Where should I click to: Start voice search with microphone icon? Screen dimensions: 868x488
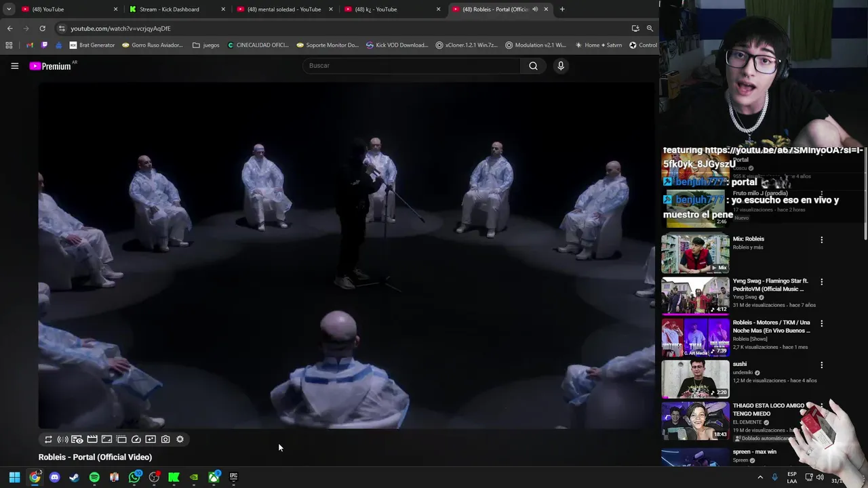coord(561,66)
